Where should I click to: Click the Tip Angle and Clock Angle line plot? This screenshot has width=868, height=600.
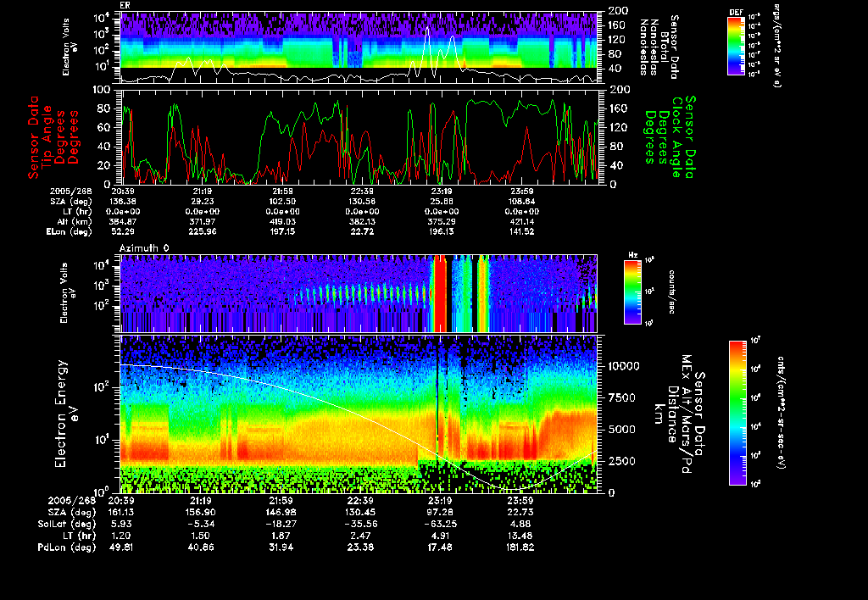[x=360, y=136]
